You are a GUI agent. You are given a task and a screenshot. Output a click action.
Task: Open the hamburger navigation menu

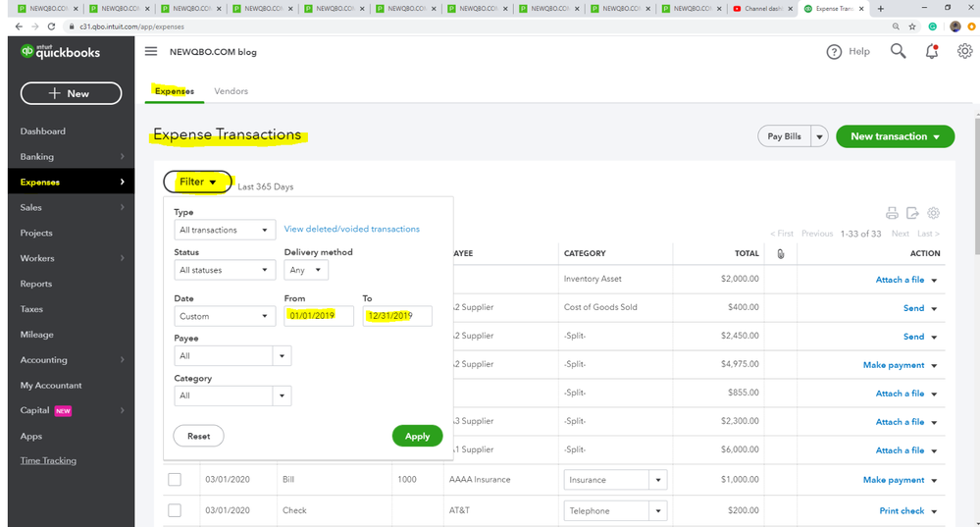click(x=151, y=52)
